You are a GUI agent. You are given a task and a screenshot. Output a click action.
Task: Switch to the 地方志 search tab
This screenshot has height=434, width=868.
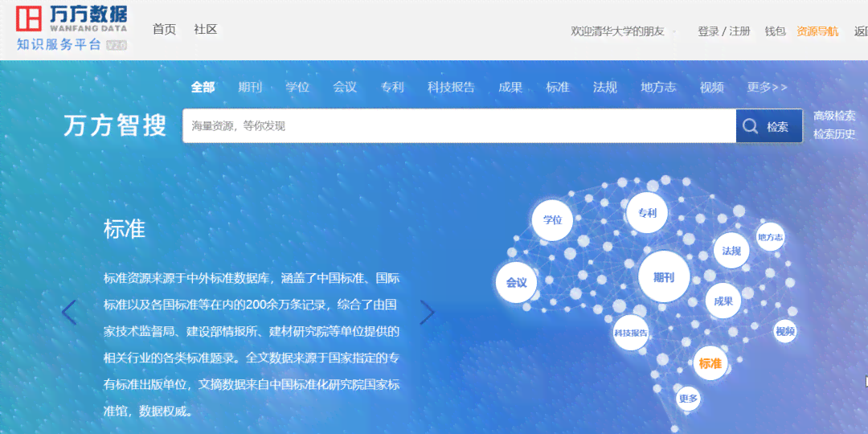click(x=658, y=87)
